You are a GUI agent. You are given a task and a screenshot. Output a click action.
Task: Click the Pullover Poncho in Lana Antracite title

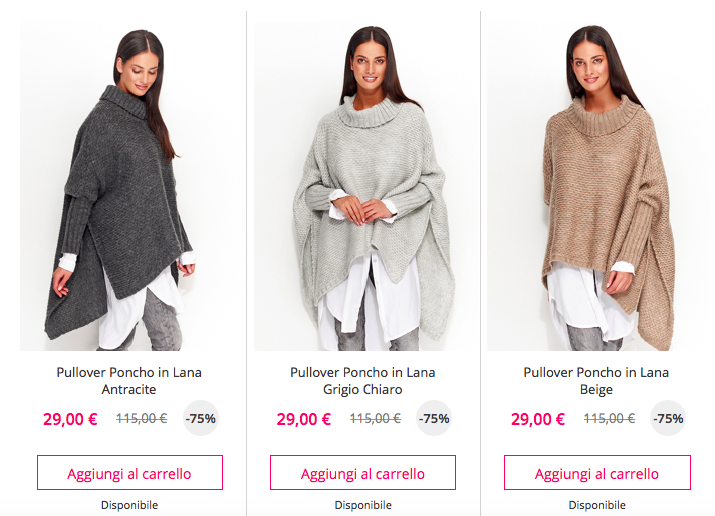(x=129, y=381)
